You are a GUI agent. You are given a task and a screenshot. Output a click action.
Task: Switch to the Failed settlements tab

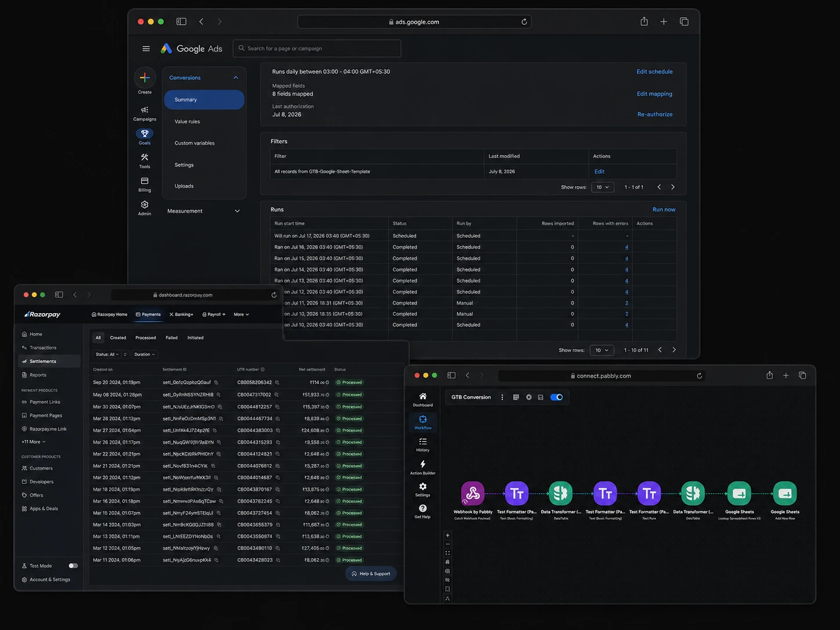pos(172,338)
